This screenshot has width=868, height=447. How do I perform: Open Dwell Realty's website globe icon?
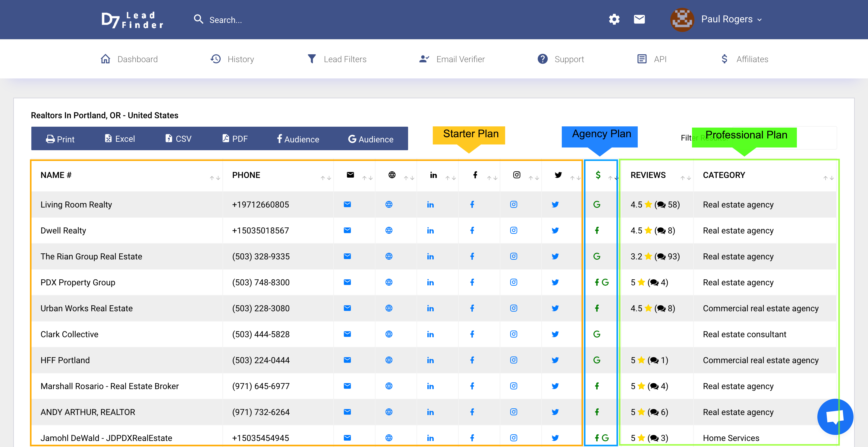[x=388, y=230]
